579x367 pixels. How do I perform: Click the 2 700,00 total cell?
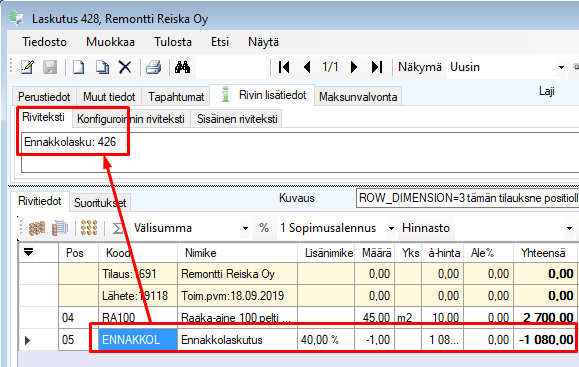pos(545,318)
